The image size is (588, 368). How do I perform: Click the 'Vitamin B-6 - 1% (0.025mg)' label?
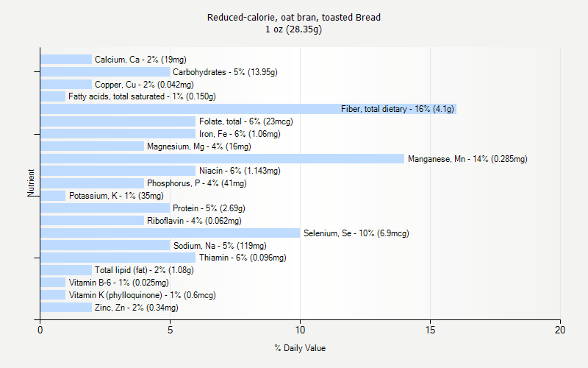(119, 283)
